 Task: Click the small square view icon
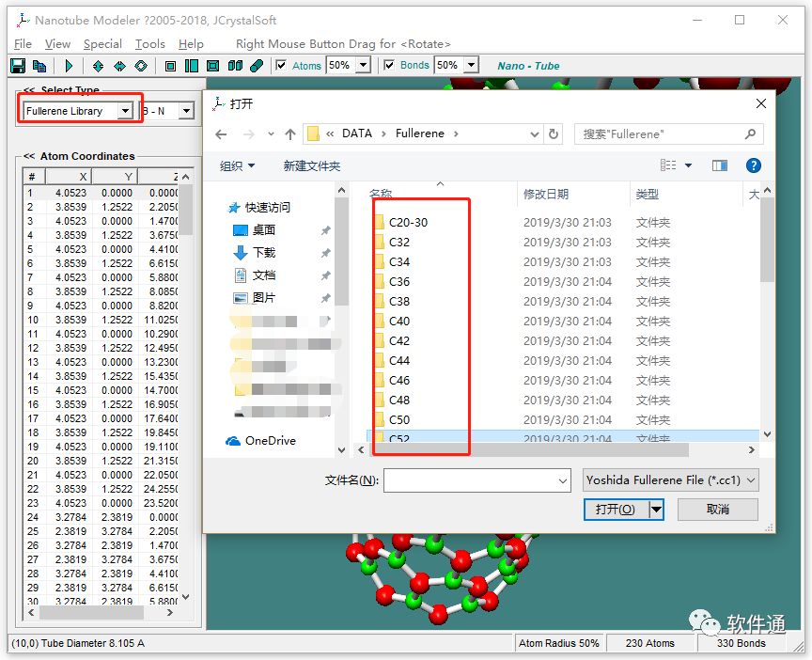click(x=170, y=66)
